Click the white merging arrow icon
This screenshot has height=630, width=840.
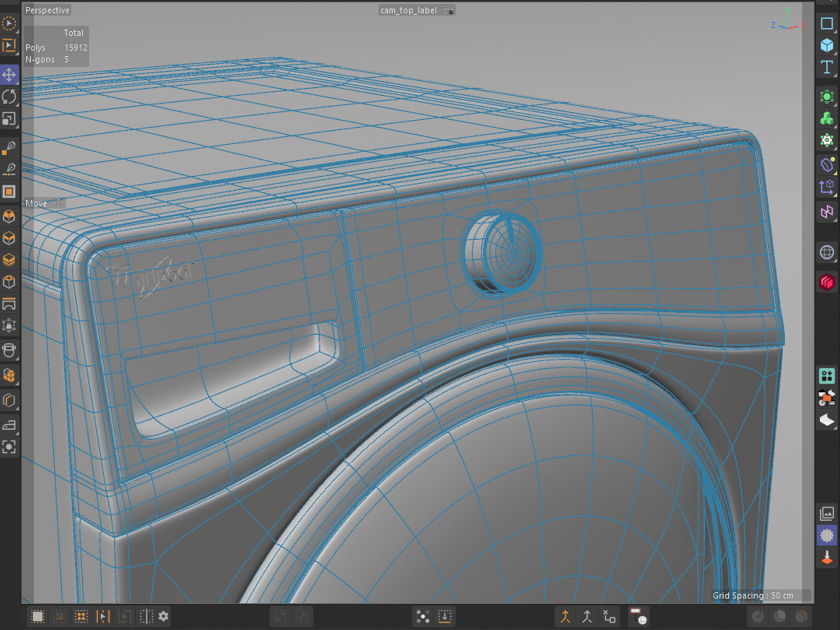click(x=587, y=617)
